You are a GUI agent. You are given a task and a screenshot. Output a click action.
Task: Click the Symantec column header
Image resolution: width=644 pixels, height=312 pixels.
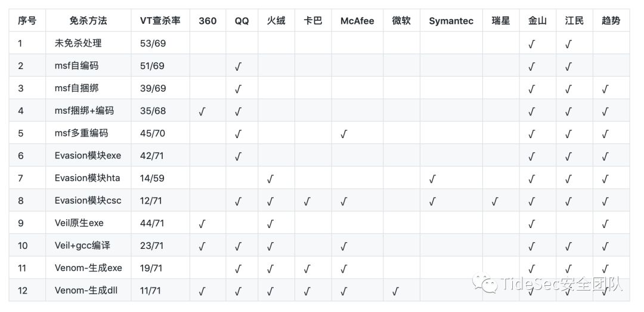(451, 21)
